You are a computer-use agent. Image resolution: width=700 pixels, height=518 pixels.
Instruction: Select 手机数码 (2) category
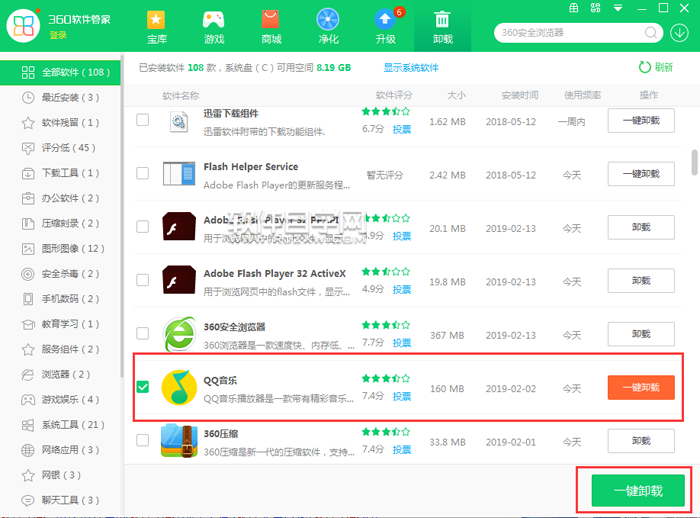[60, 299]
